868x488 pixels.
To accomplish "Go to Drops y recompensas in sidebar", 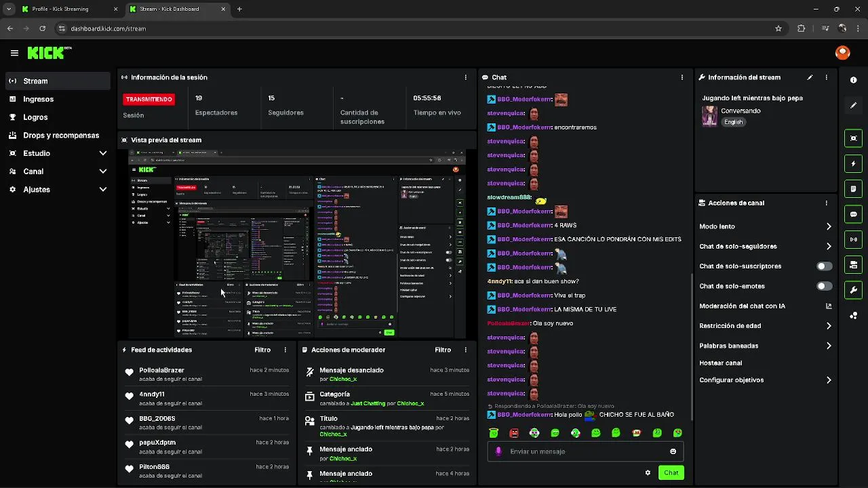I will [58, 135].
